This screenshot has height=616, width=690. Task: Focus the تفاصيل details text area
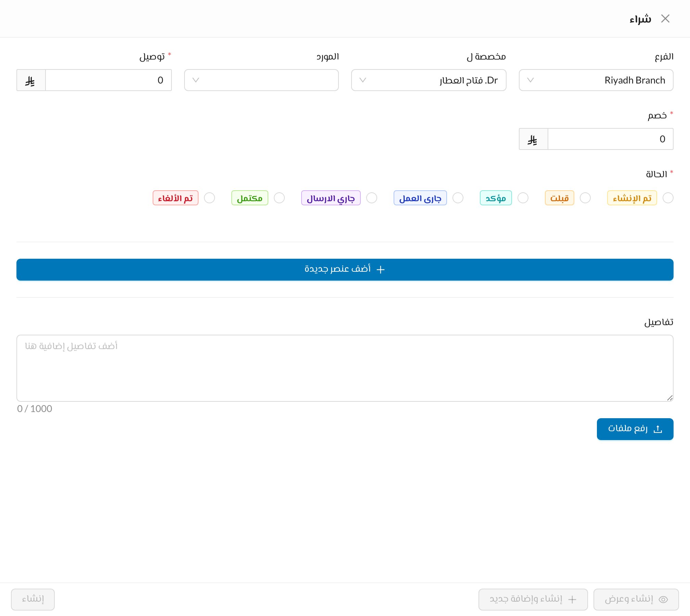[x=345, y=368]
